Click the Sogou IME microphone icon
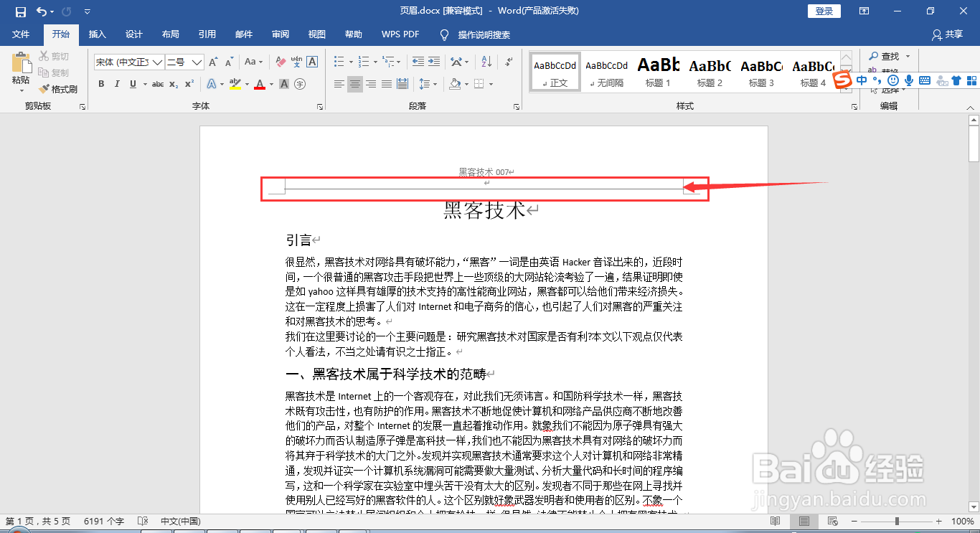Screen dimensions: 980x533 909,80
